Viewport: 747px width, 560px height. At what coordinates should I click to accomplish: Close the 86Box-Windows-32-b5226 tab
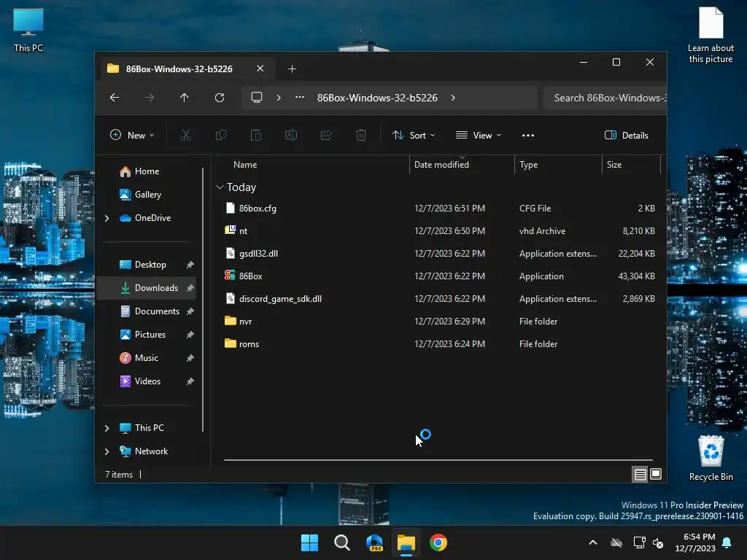point(260,69)
